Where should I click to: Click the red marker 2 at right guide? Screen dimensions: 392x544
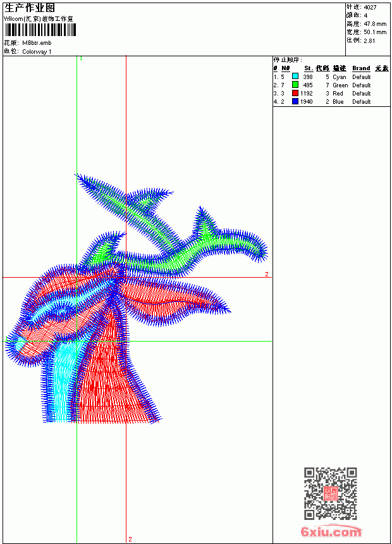coord(266,274)
